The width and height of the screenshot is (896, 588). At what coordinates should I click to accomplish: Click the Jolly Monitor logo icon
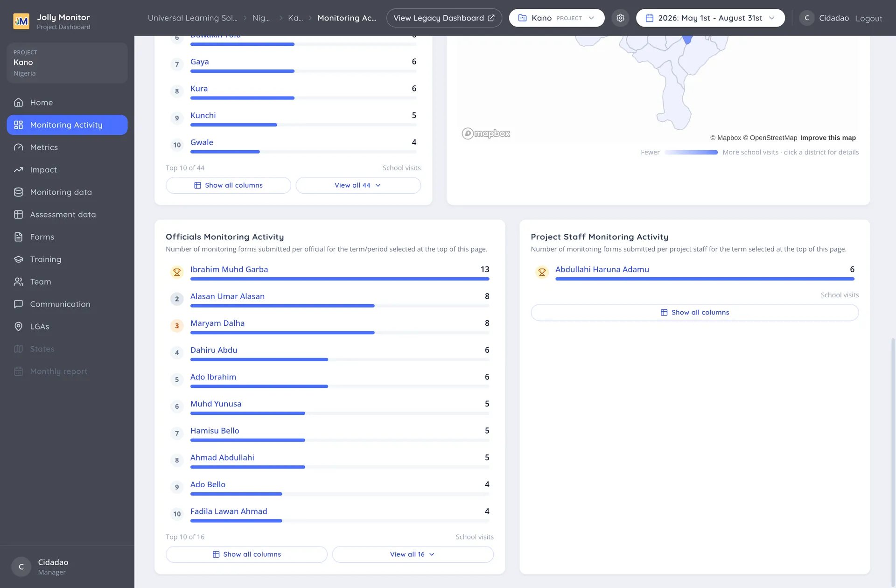point(21,21)
